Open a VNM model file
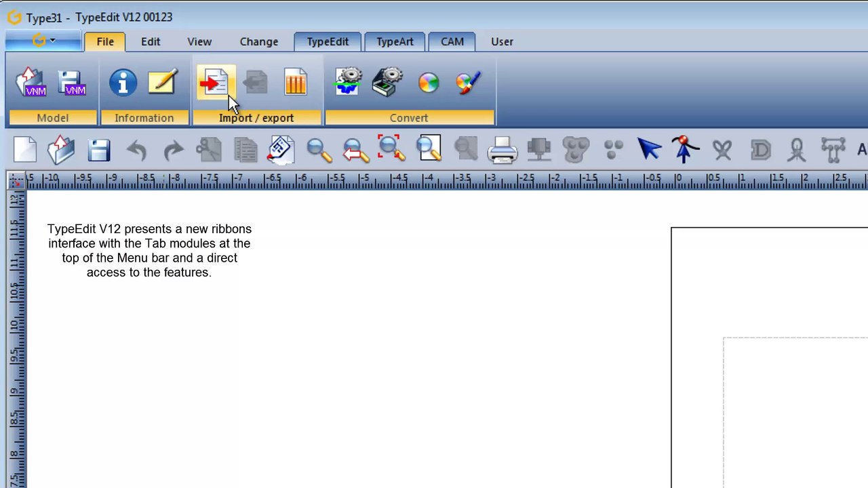Viewport: 868px width, 488px height. [x=31, y=83]
